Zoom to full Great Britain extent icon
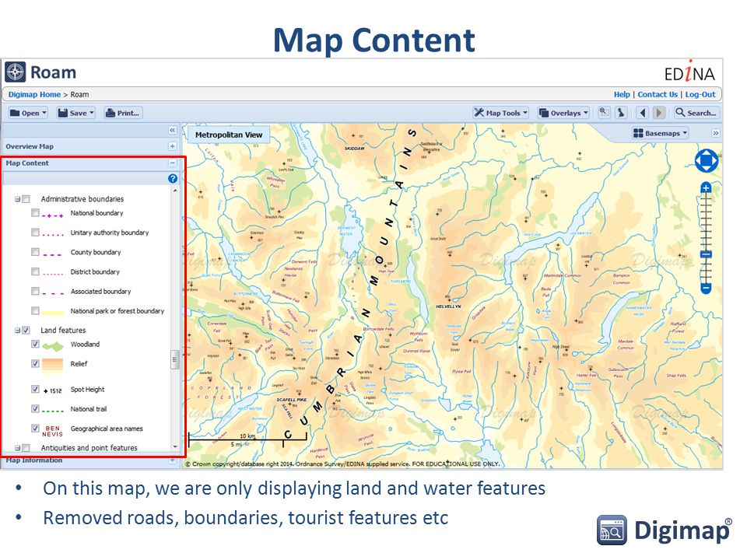 coord(621,113)
